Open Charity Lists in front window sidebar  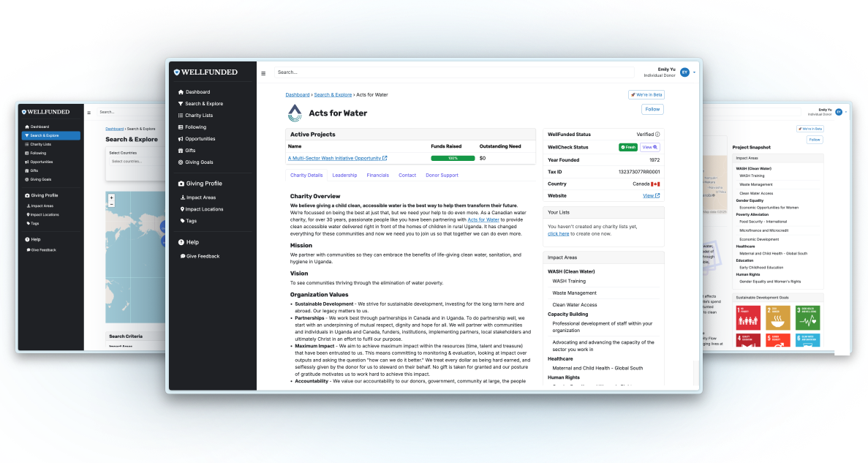(x=195, y=115)
